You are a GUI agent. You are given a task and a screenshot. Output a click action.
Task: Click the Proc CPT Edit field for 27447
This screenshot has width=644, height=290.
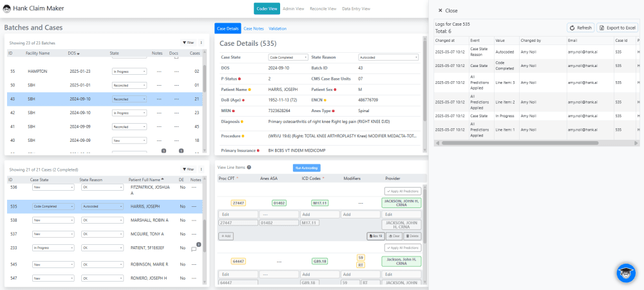[238, 215]
